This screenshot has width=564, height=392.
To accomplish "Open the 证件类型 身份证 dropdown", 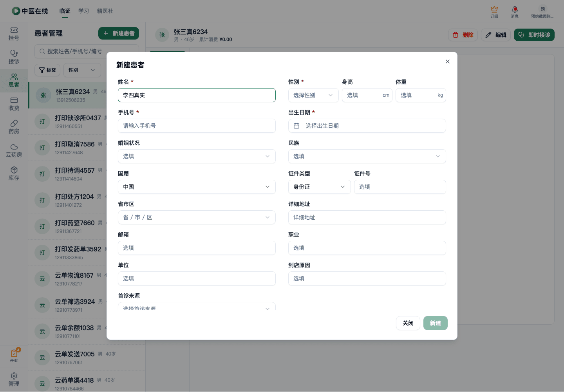I will pos(320,187).
